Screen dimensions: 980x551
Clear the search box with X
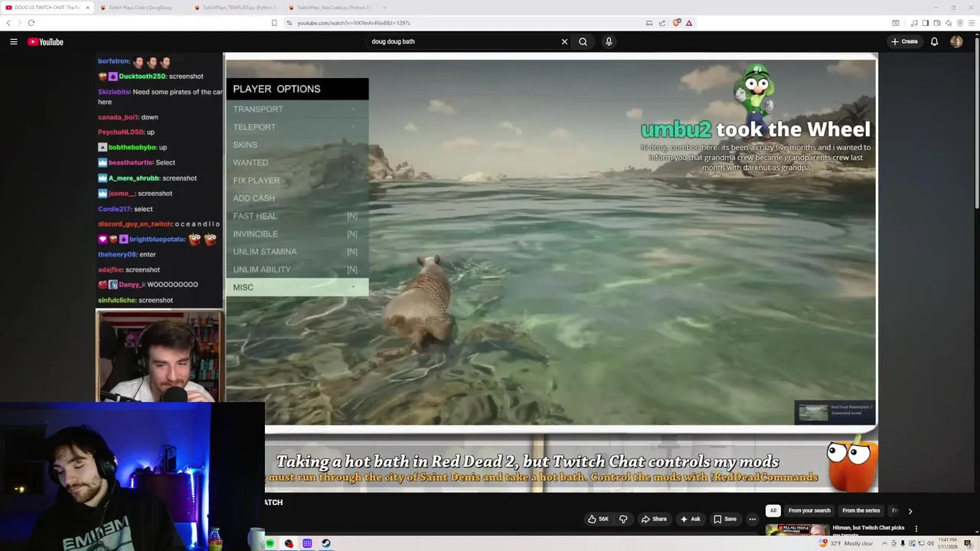tap(564, 42)
